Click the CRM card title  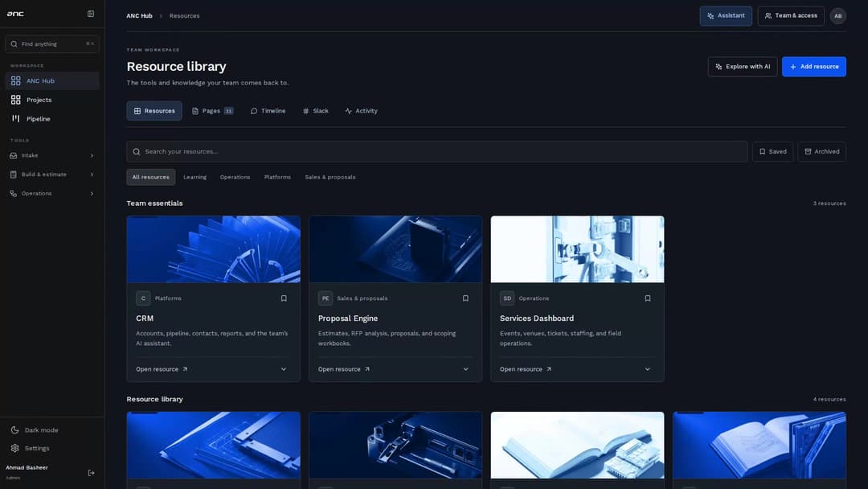click(145, 318)
